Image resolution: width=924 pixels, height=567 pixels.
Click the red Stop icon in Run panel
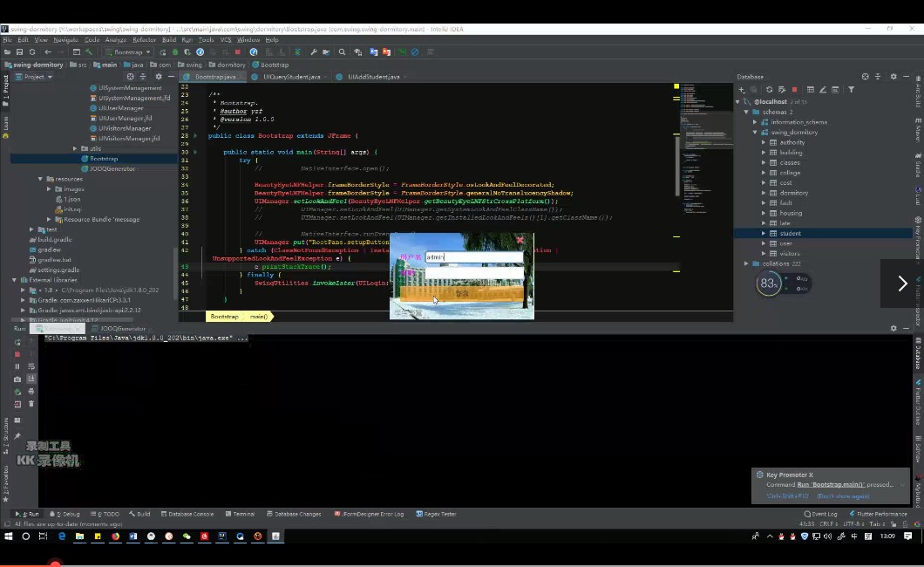coord(17,354)
